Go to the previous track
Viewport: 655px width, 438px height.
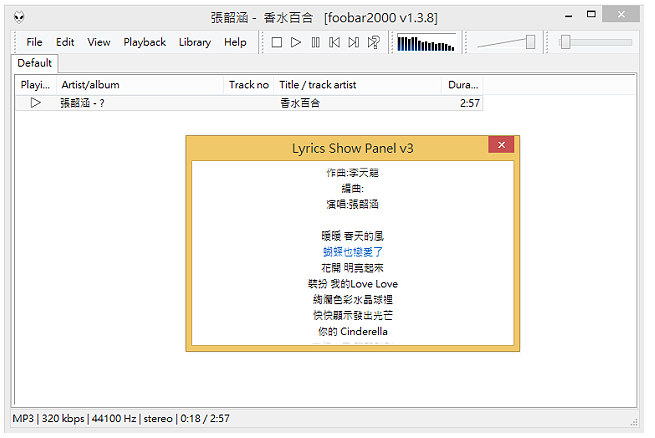click(x=334, y=42)
